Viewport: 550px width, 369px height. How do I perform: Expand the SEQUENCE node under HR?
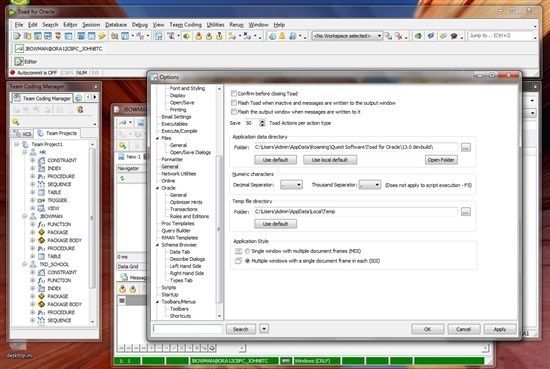(32, 184)
